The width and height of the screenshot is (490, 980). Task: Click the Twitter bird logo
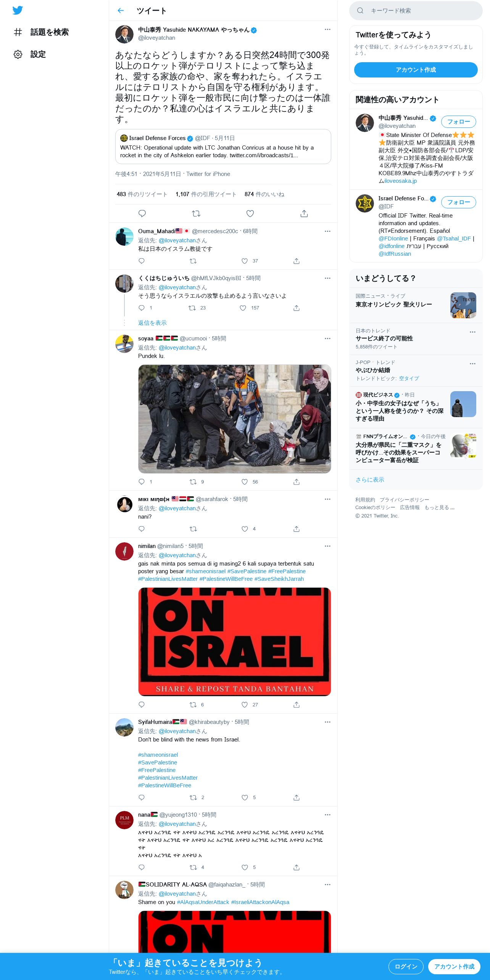18,10
